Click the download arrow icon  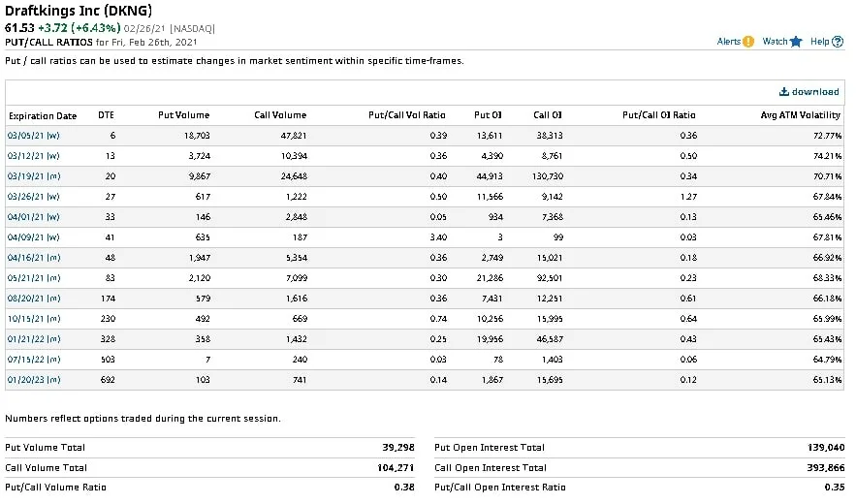(x=784, y=92)
